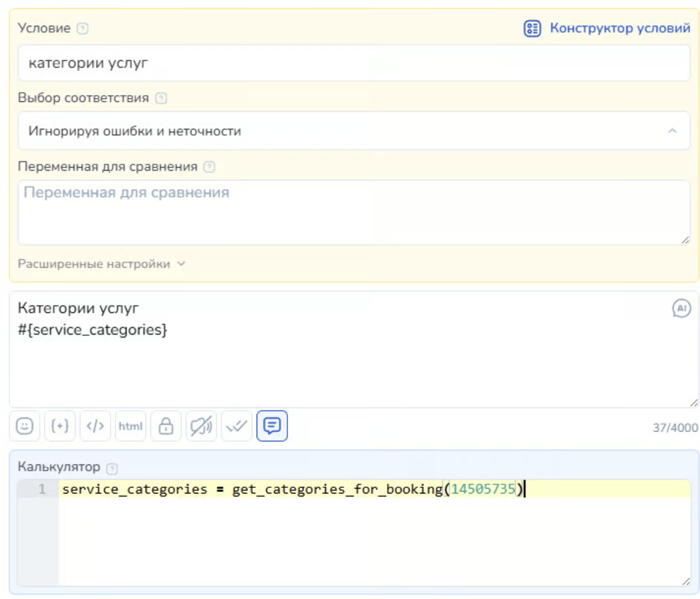Image resolution: width=700 pixels, height=599 pixels.
Task: Click the highlighted chat message icon
Action: [x=272, y=427]
